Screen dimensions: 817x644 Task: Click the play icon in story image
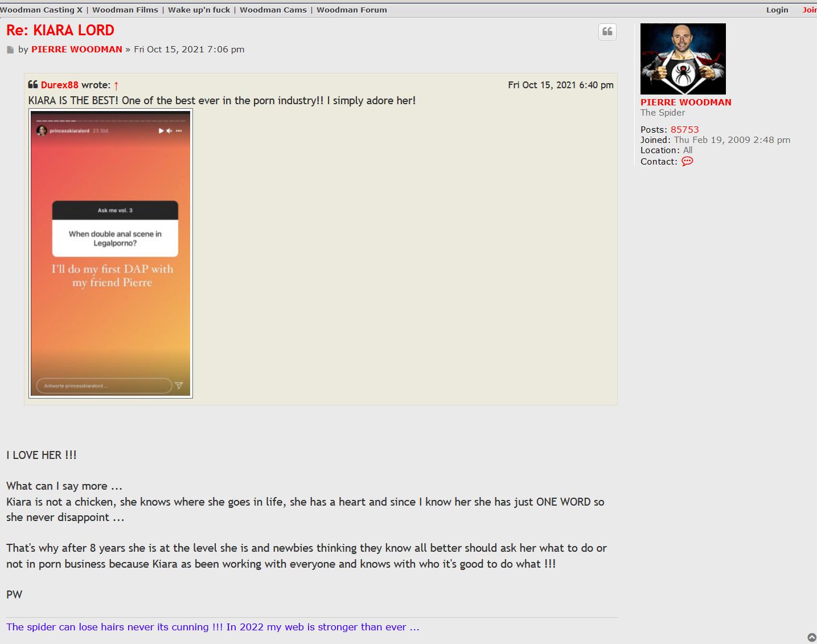coord(161,131)
